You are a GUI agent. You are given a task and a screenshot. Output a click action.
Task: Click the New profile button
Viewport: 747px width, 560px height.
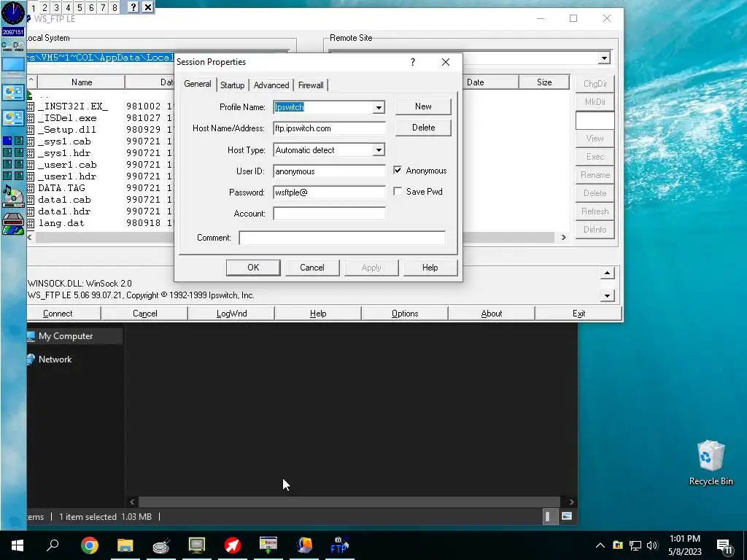[x=423, y=106]
